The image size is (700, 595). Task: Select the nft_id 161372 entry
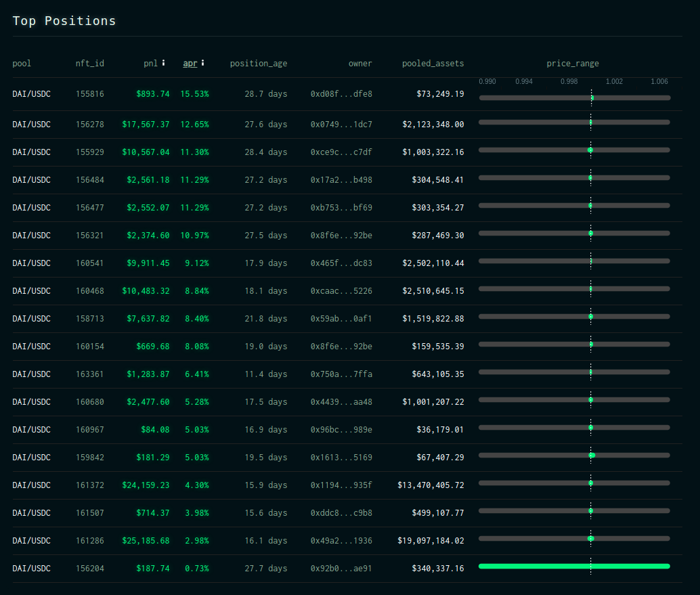(x=90, y=485)
